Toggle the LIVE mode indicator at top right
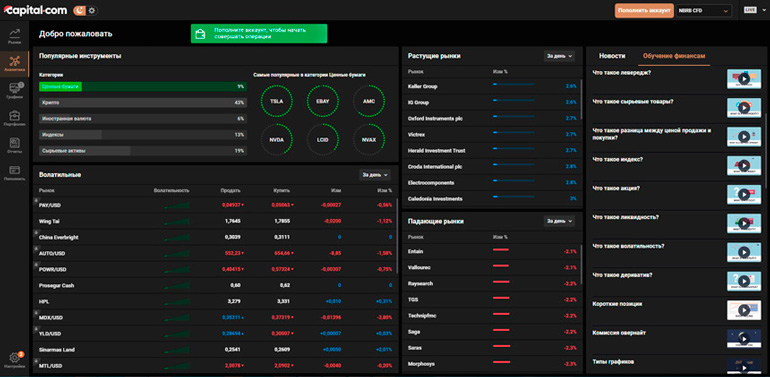770x377 pixels. [x=750, y=10]
